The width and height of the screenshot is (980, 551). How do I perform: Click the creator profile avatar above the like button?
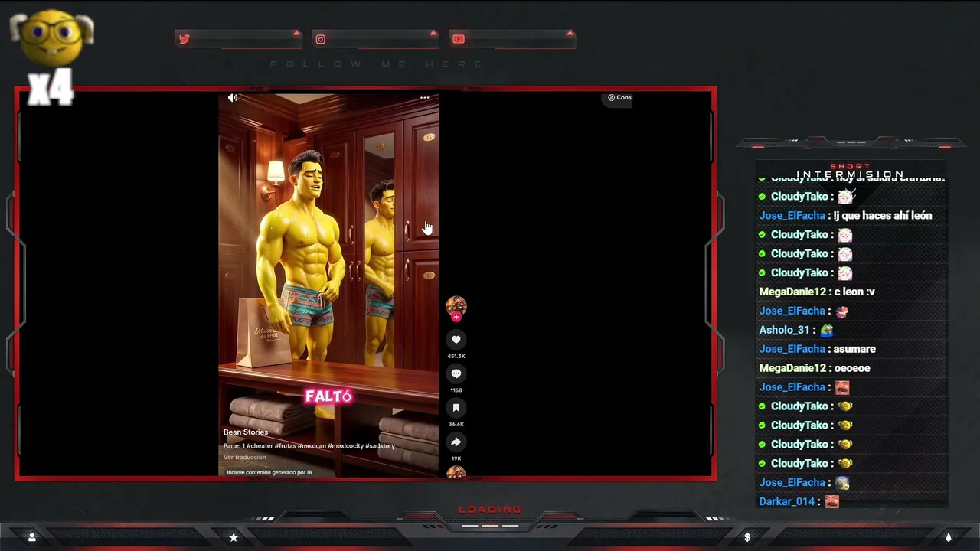[x=456, y=305]
